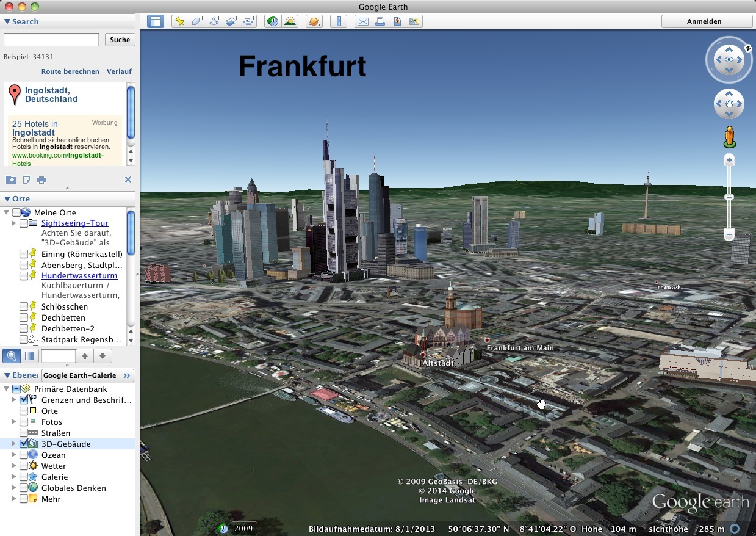Click the email envelope toolbar icon
The height and width of the screenshot is (536, 756).
(x=363, y=21)
